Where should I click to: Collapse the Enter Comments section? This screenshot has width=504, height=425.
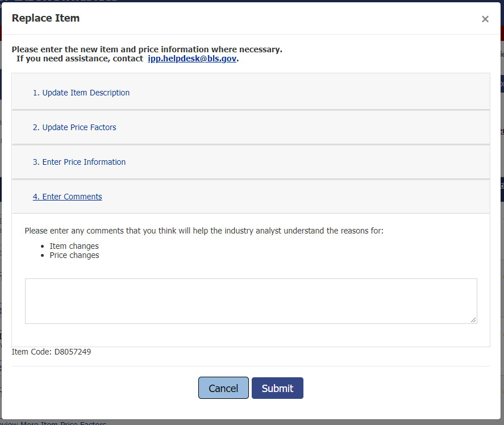click(68, 197)
